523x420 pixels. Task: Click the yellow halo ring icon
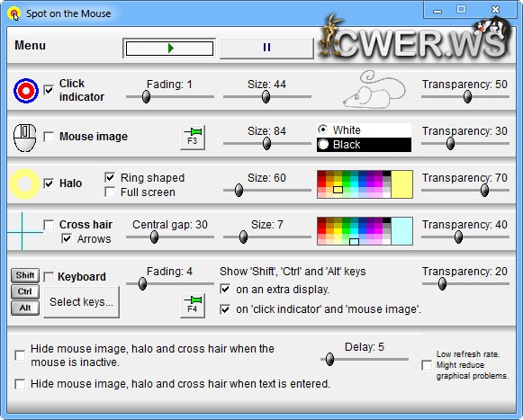click(x=24, y=184)
